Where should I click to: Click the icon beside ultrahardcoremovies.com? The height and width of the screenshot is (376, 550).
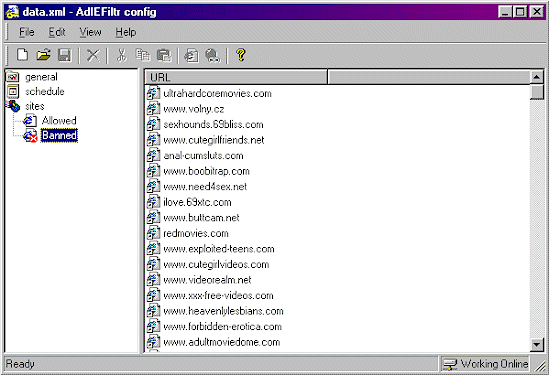coord(153,93)
